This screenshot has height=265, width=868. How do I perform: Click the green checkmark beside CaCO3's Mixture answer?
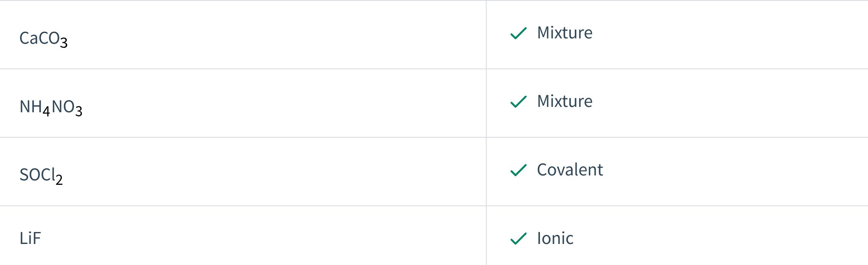[x=518, y=33]
